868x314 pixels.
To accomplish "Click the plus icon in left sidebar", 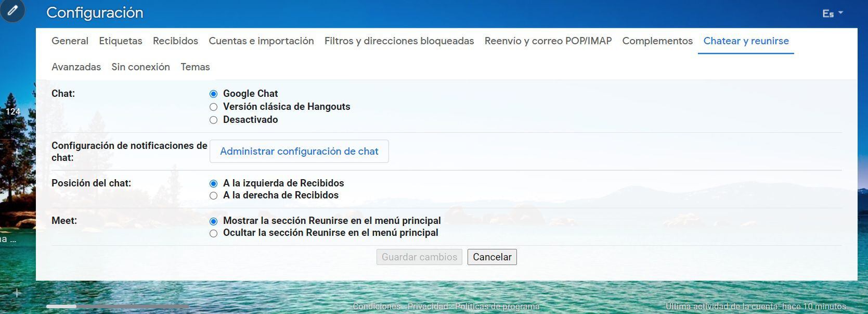I will (17, 293).
